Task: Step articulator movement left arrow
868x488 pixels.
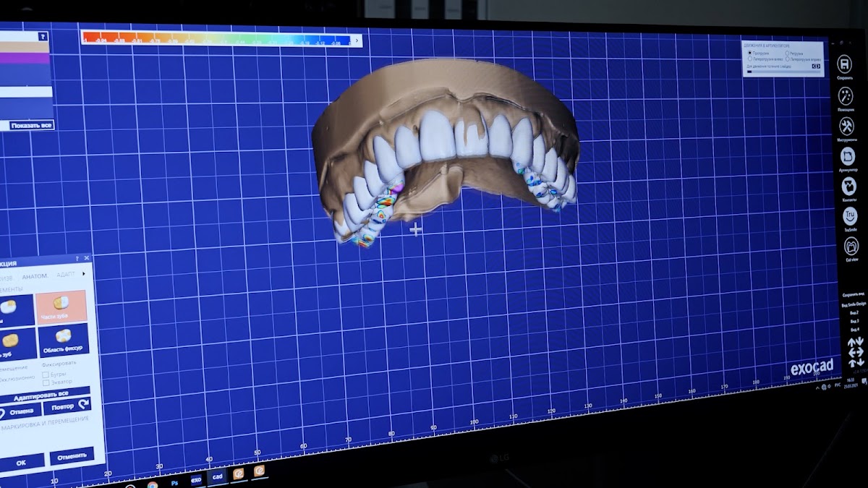Action: click(x=814, y=66)
